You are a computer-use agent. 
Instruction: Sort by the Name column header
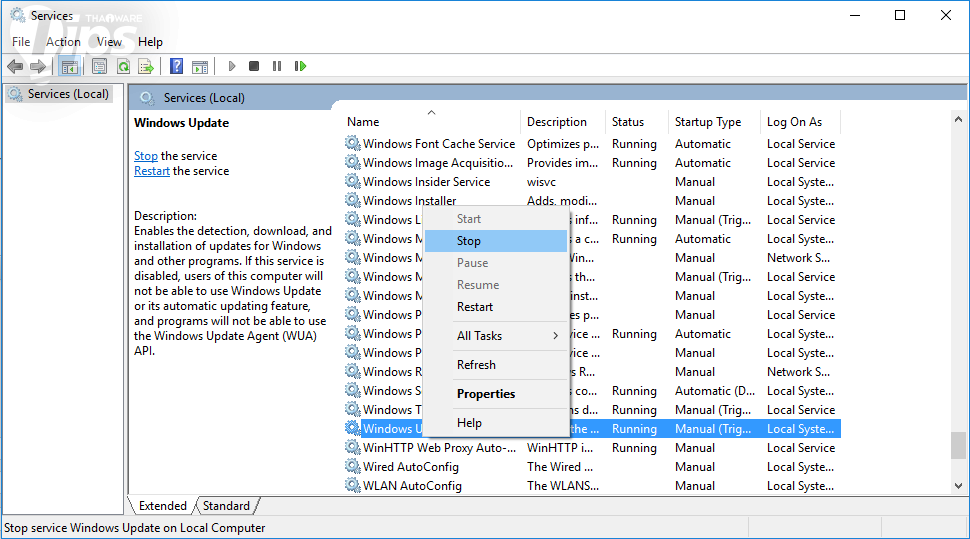point(431,122)
